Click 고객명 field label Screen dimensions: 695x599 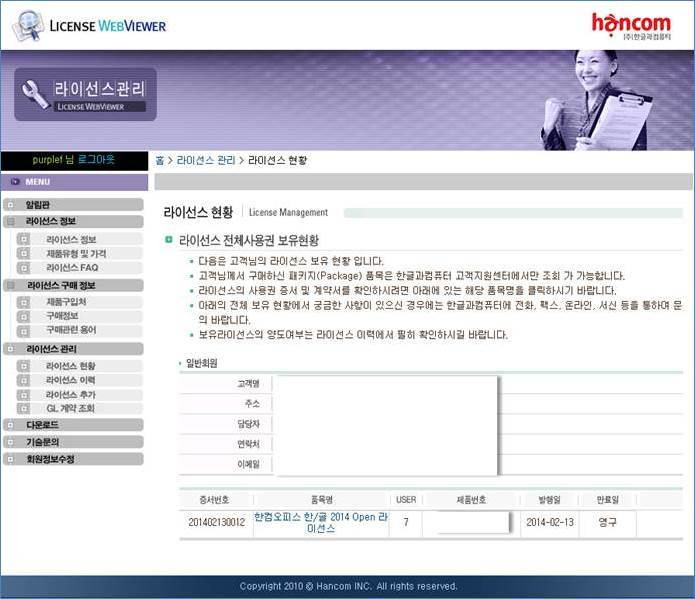pyautogui.click(x=248, y=384)
